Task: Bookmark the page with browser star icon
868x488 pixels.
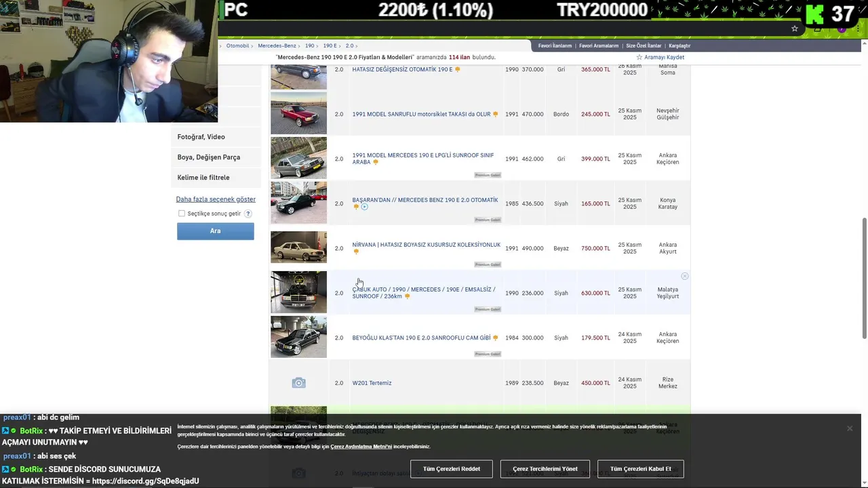Action: [795, 28]
